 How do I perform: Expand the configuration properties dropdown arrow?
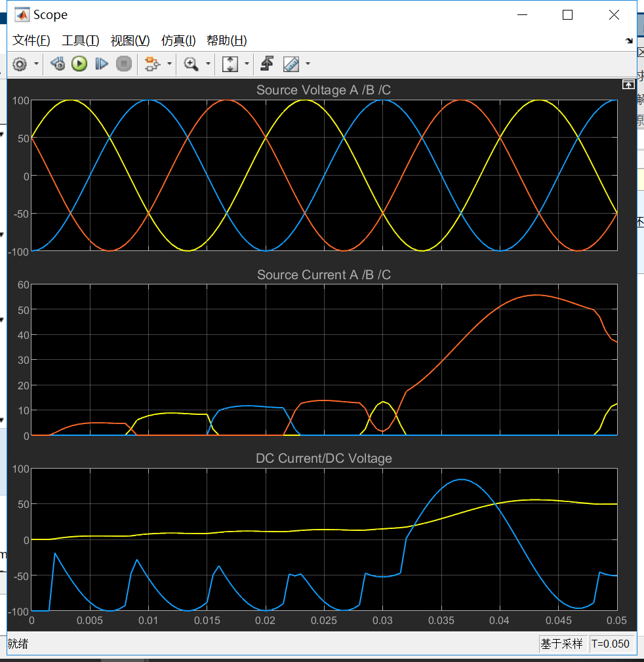click(36, 64)
